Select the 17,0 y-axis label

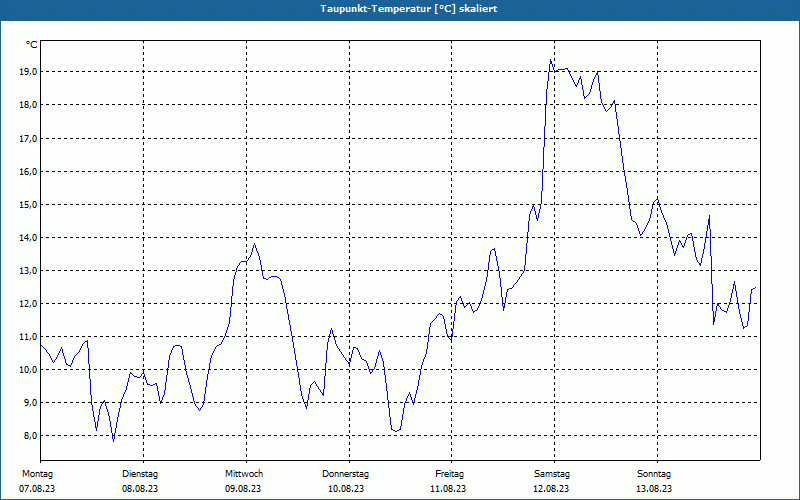pos(29,139)
